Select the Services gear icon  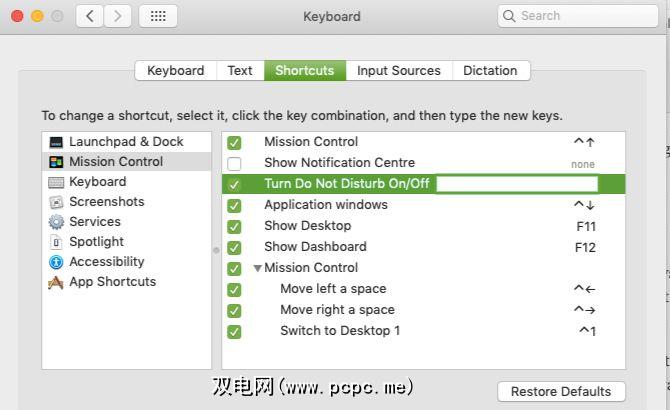click(x=56, y=222)
